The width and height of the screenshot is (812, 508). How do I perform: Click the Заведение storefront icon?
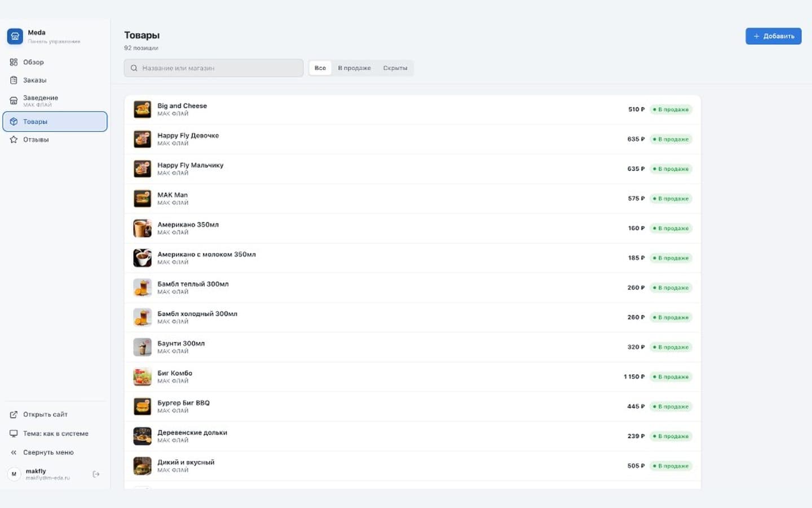[14, 100]
